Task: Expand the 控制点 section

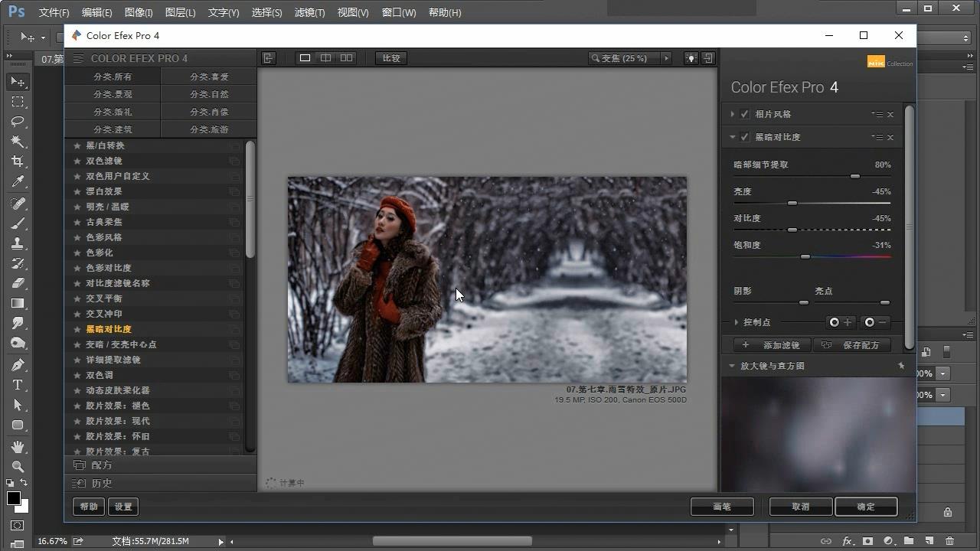Action: coord(737,322)
